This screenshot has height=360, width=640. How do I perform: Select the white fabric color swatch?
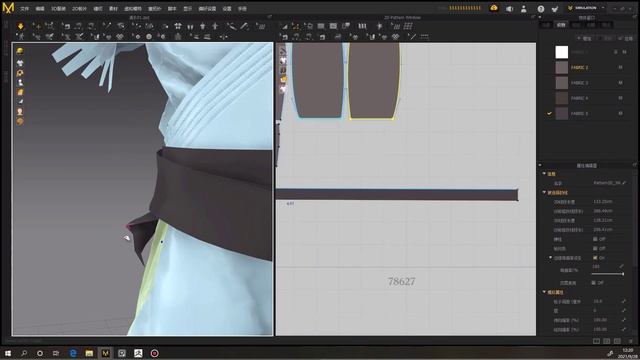[x=562, y=52]
